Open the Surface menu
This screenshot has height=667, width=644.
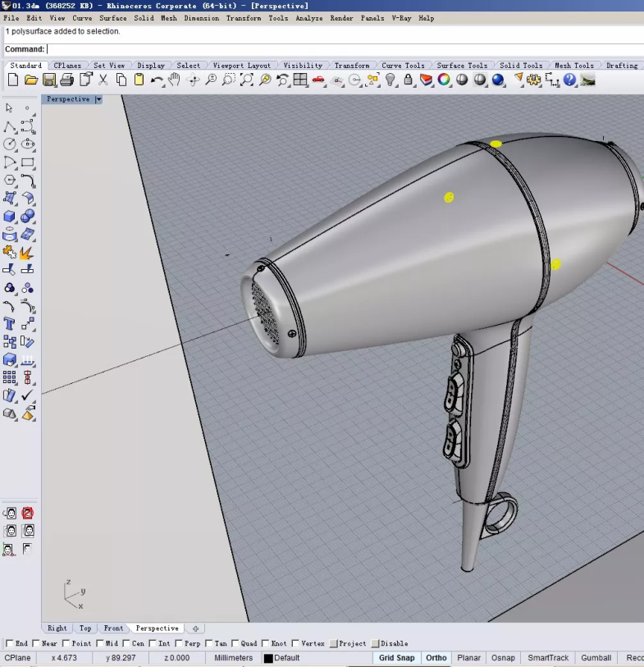pyautogui.click(x=113, y=18)
